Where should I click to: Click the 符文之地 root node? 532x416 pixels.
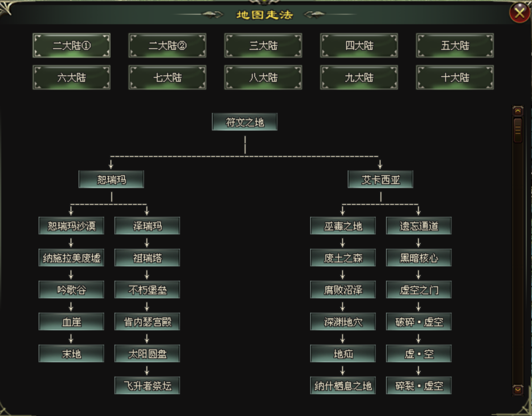click(x=244, y=122)
